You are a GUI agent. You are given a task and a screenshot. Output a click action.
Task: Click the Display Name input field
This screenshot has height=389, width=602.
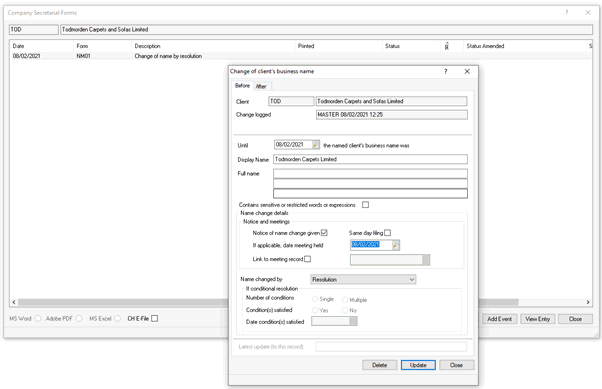pos(370,159)
